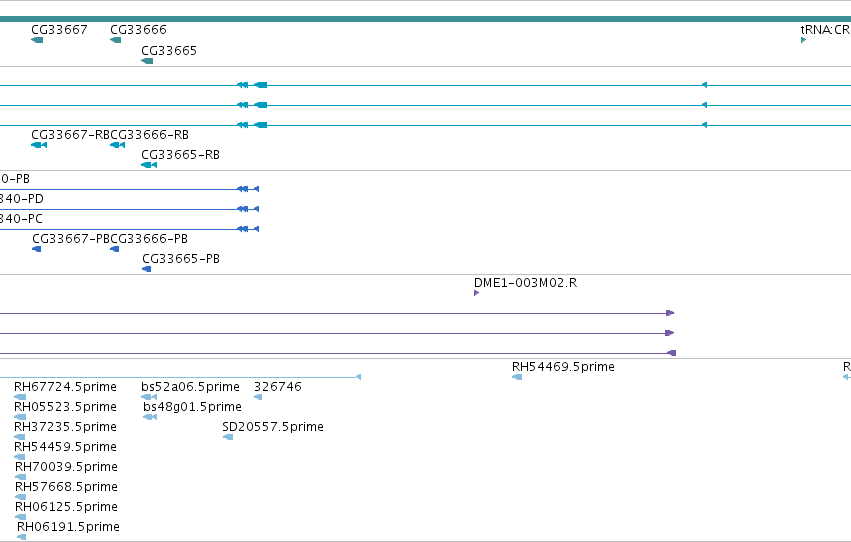Select the CG33665-RB transcript label
Viewport: 851px width, 542px height.
[x=181, y=155]
